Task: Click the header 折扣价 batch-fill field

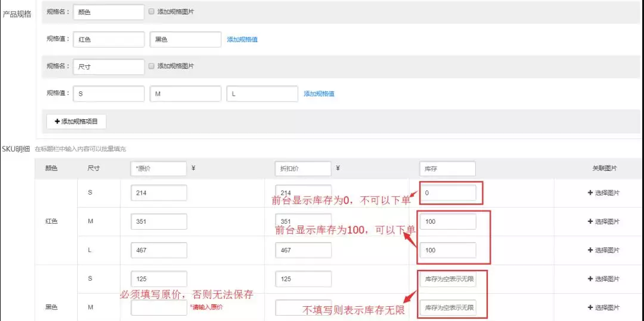Action: point(303,169)
